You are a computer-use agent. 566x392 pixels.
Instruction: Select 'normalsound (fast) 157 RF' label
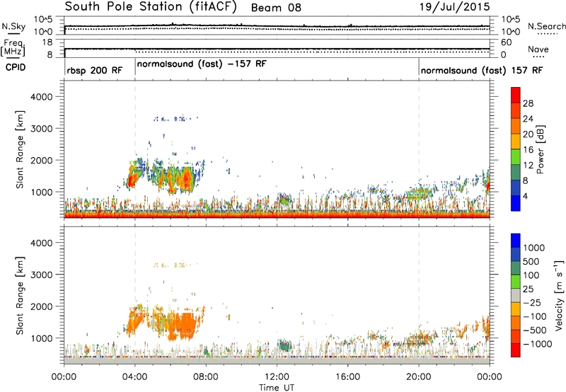coord(482,70)
